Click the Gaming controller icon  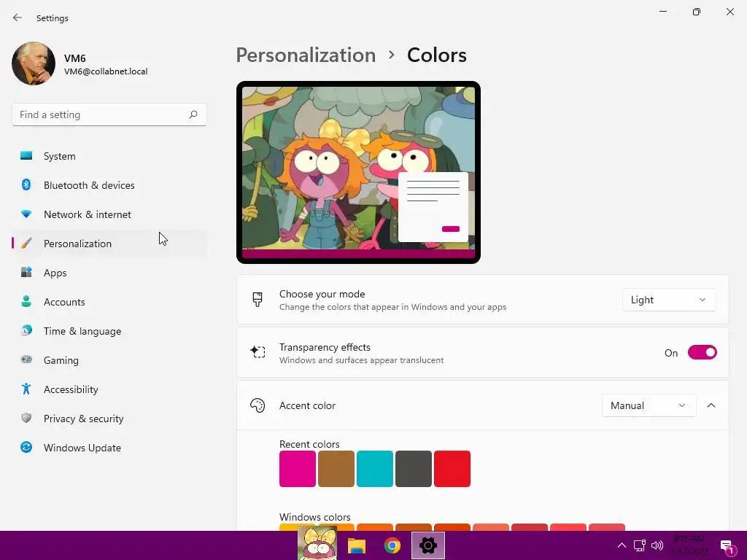(26, 359)
